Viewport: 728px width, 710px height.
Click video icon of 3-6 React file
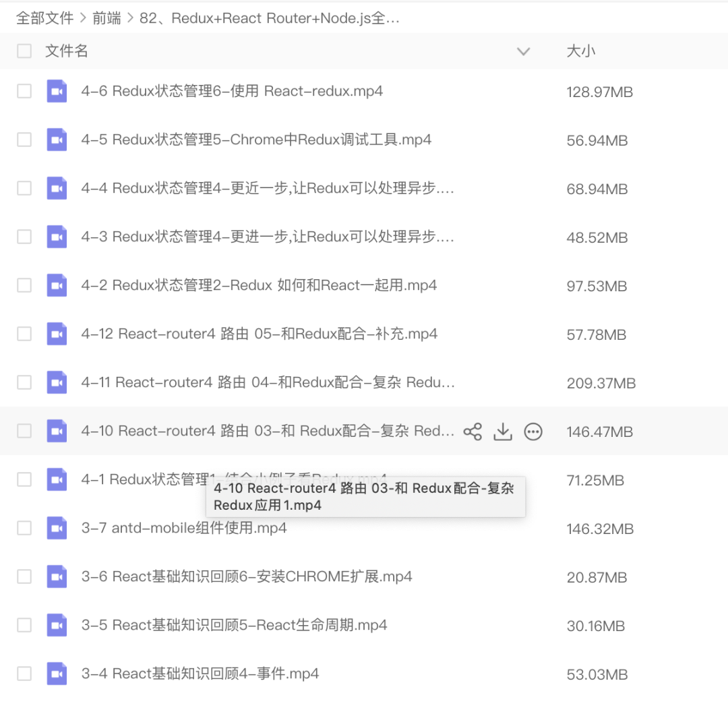click(x=57, y=576)
